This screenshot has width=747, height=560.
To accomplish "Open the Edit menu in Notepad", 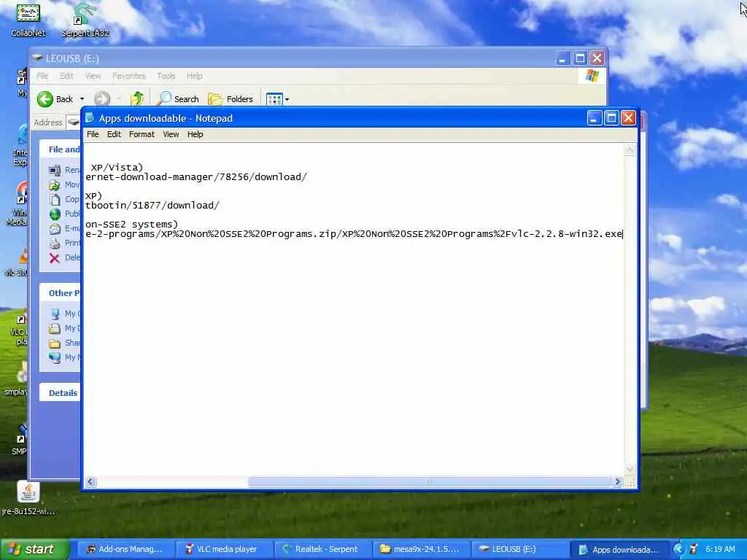I will point(114,134).
